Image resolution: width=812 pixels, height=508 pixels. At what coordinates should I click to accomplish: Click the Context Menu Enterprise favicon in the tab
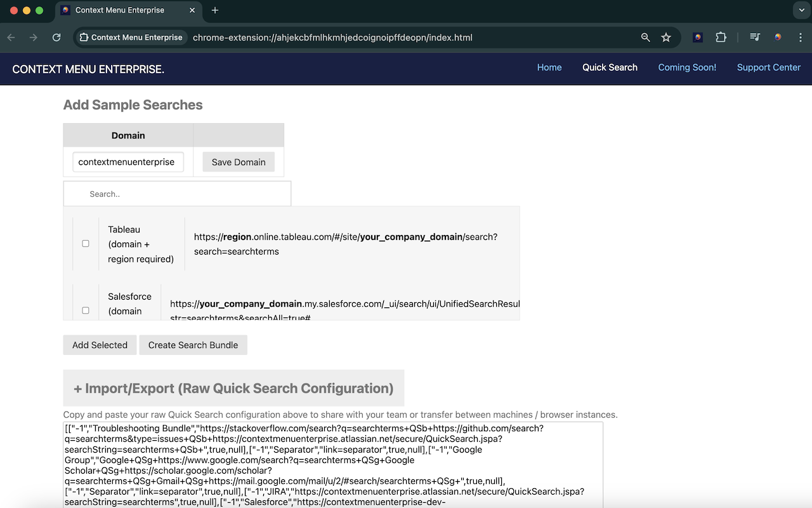66,10
